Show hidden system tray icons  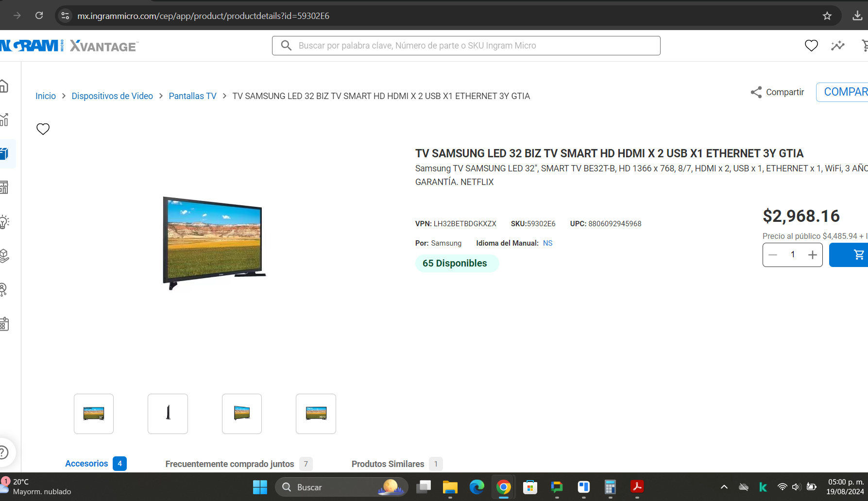point(724,487)
